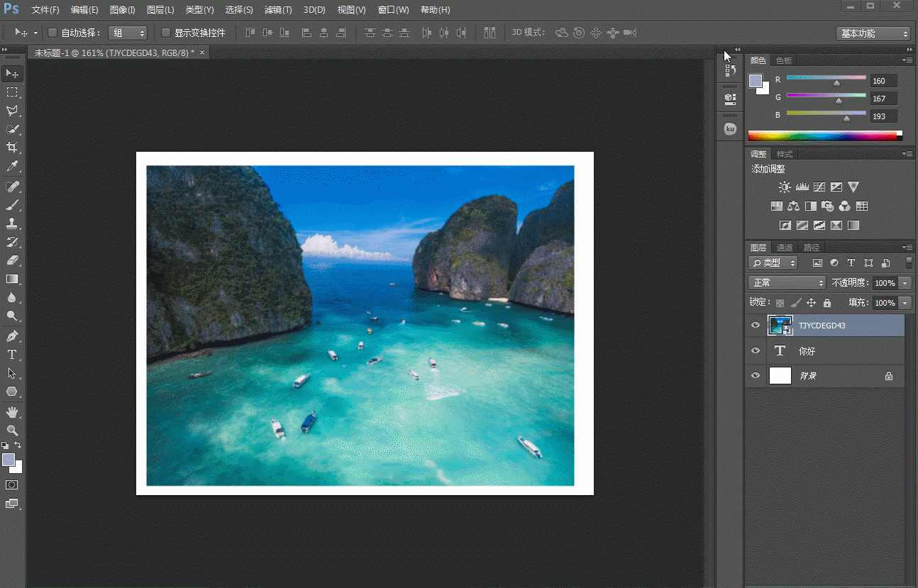Expand the layer opacity dropdown arrow

tap(905, 282)
